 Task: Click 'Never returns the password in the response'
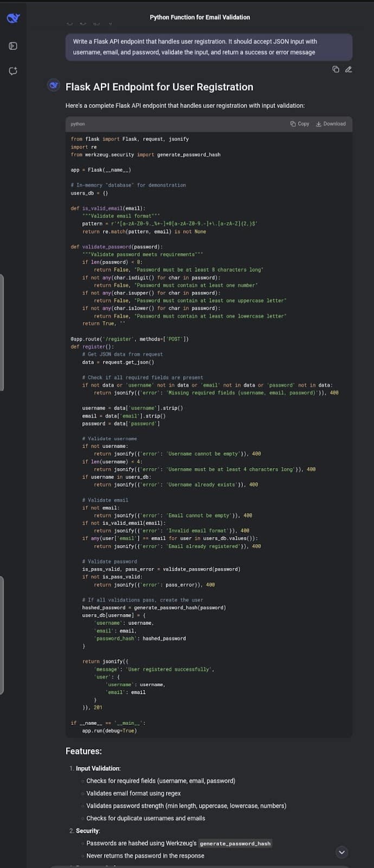click(x=145, y=856)
